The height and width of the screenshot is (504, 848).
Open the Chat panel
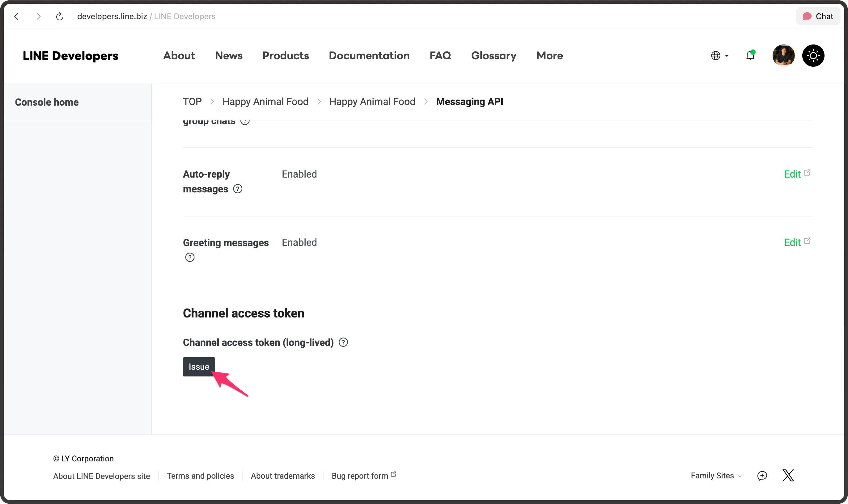(x=817, y=16)
